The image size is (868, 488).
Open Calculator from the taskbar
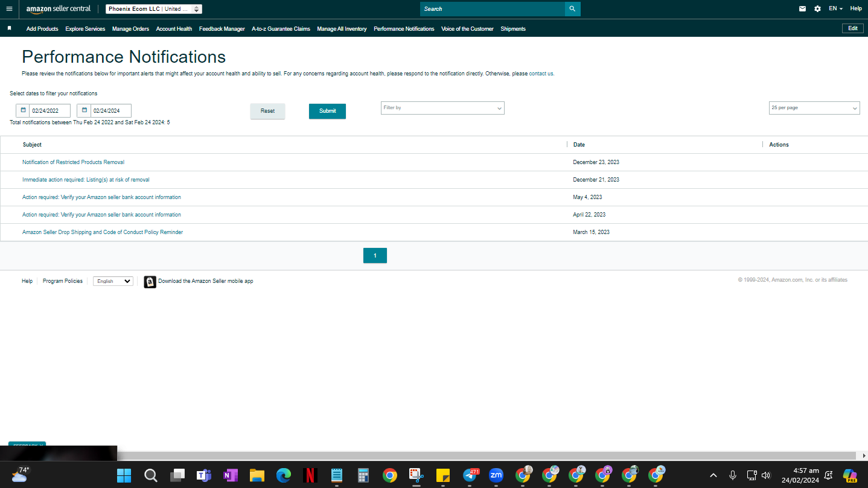tap(363, 475)
